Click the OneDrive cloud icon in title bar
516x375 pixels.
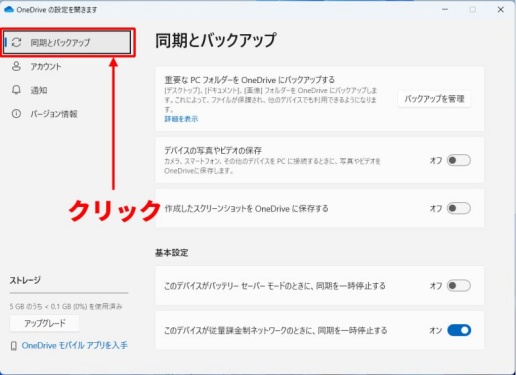tap(9, 9)
